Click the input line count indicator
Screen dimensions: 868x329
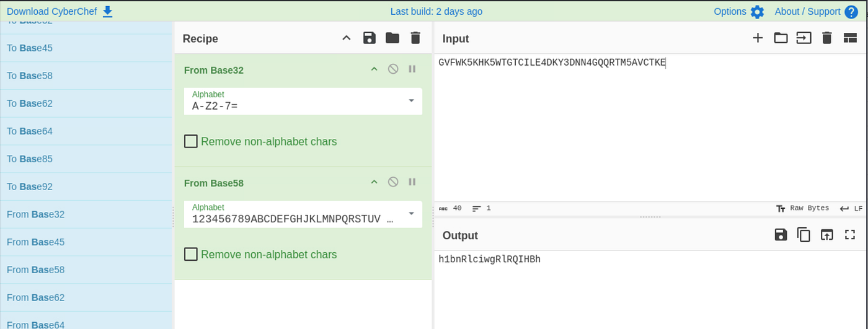(x=481, y=208)
